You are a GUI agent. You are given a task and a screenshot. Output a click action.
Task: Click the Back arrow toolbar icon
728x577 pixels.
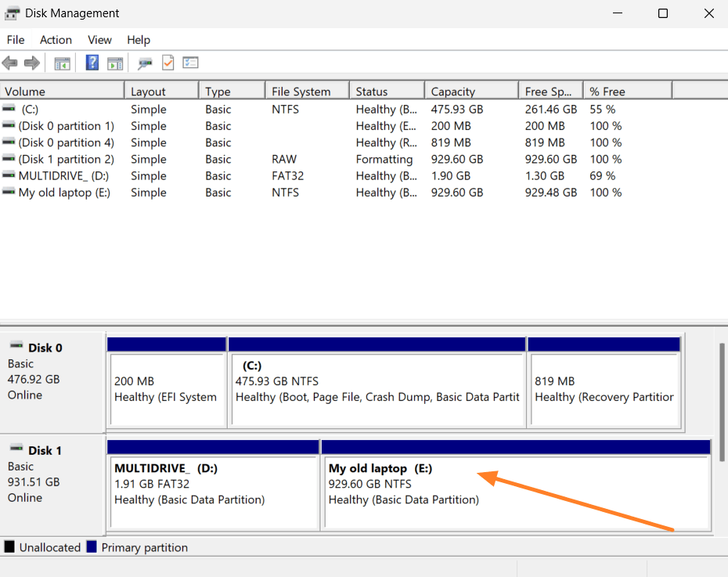pos(9,63)
